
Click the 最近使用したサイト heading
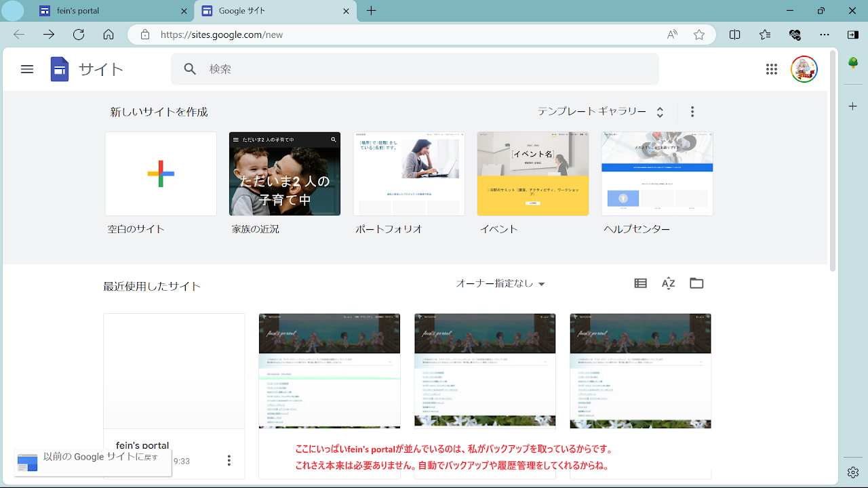(x=152, y=286)
